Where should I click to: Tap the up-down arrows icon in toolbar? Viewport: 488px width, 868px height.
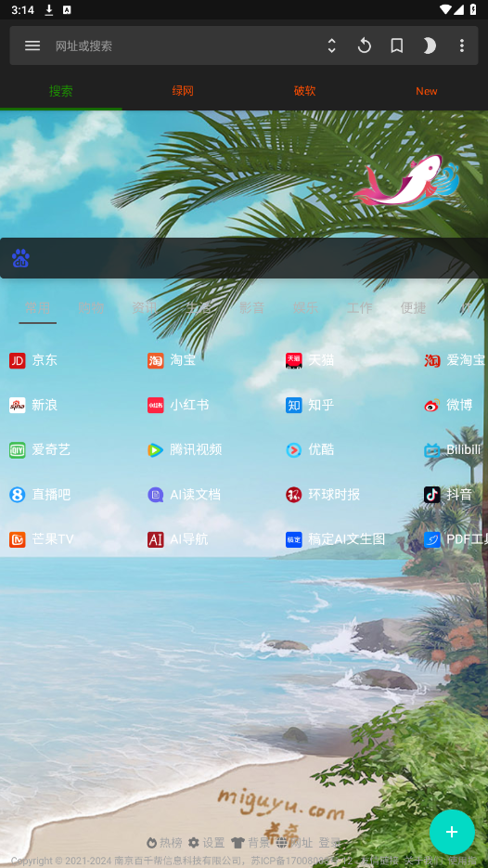coord(331,45)
